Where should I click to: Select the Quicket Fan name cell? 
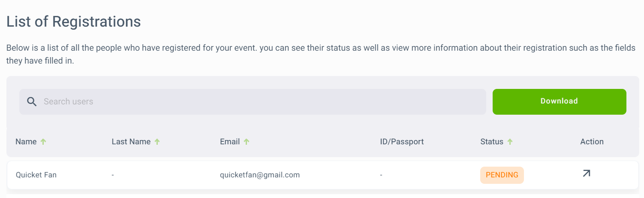tap(36, 175)
